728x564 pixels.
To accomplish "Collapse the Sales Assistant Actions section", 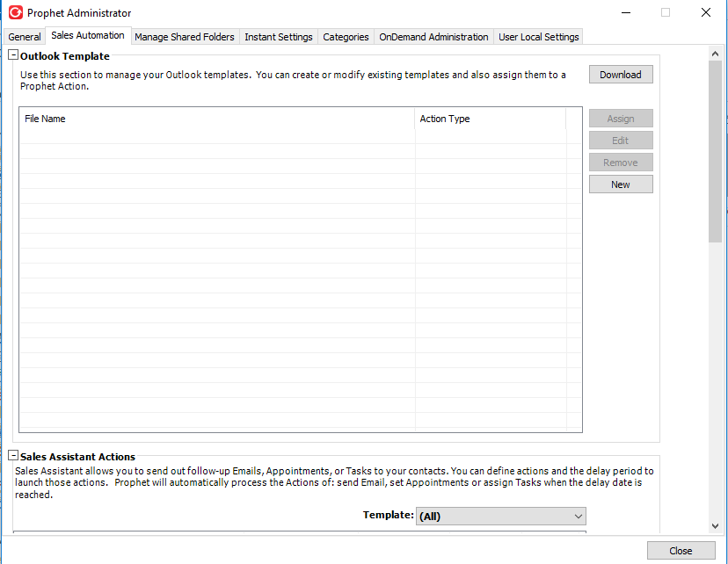I will [x=13, y=455].
